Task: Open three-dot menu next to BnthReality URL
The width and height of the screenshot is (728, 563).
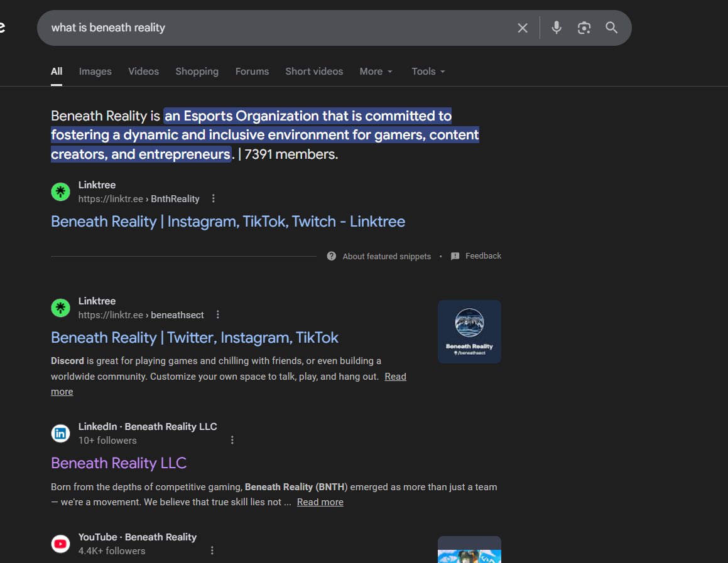Action: [x=213, y=198]
